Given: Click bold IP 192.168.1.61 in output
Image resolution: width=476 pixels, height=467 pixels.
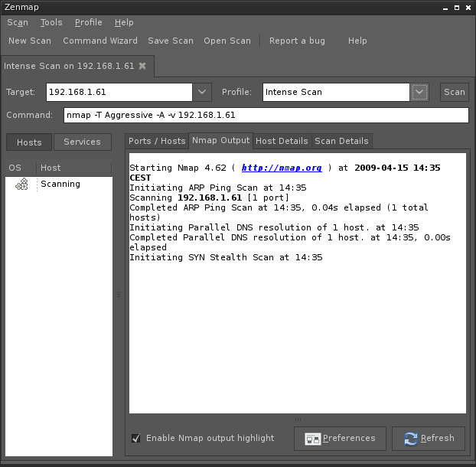Looking at the screenshot, I should tap(210, 198).
